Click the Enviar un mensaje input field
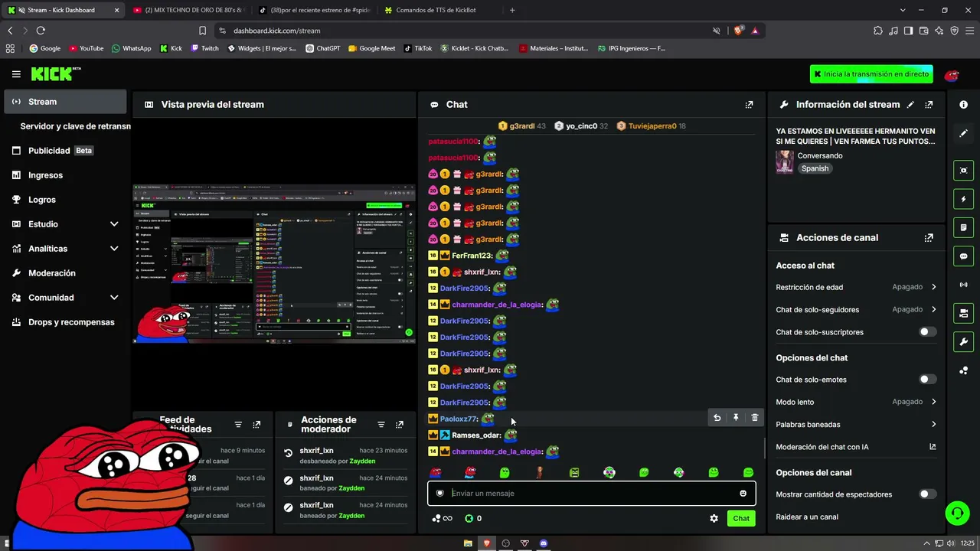980x551 pixels. click(591, 493)
